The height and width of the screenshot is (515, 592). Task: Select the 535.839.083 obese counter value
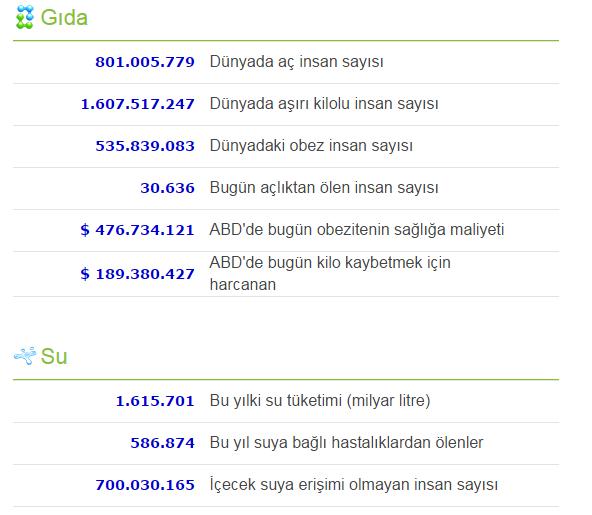pyautogui.click(x=145, y=146)
